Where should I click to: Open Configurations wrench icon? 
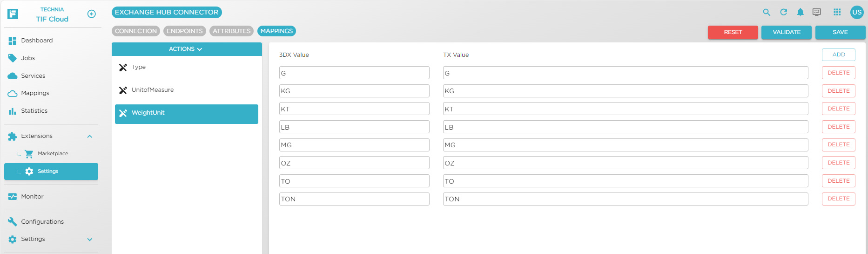coord(13,222)
